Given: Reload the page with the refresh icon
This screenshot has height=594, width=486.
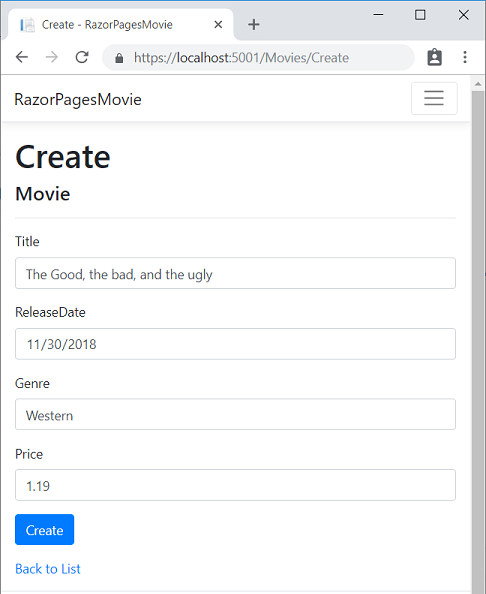Looking at the screenshot, I should click(82, 57).
